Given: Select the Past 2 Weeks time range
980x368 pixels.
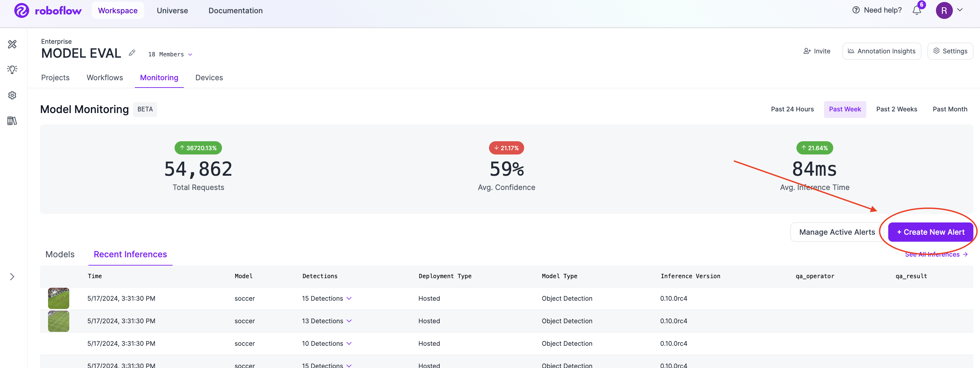Looking at the screenshot, I should (896, 109).
